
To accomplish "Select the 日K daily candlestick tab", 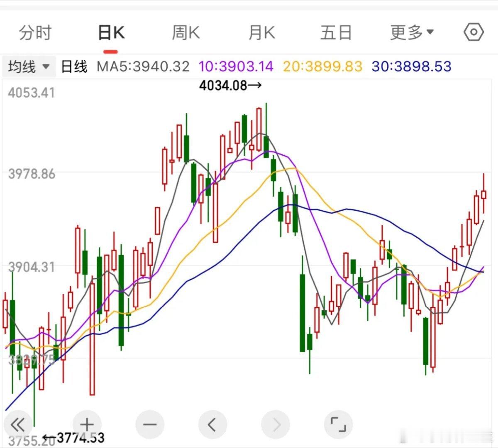I will coord(111,32).
